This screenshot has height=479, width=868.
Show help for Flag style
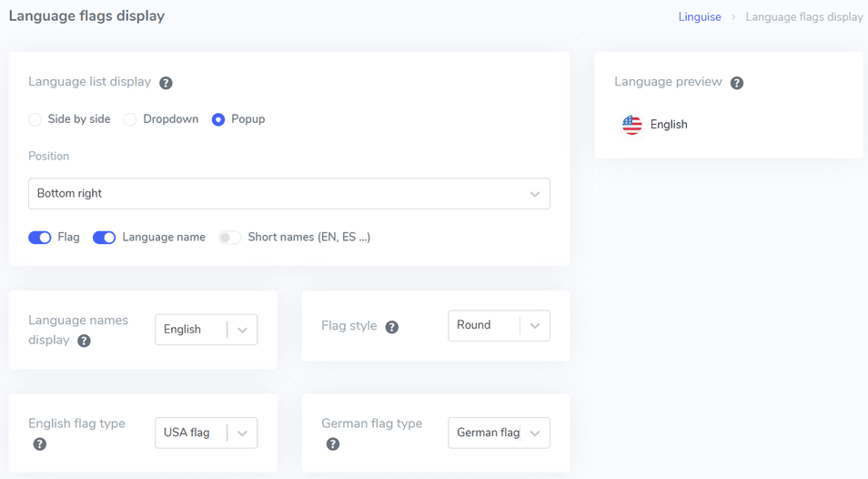[391, 327]
